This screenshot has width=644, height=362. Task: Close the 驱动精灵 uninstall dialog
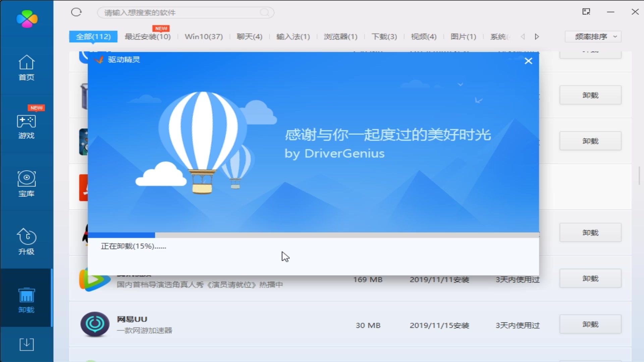point(528,61)
